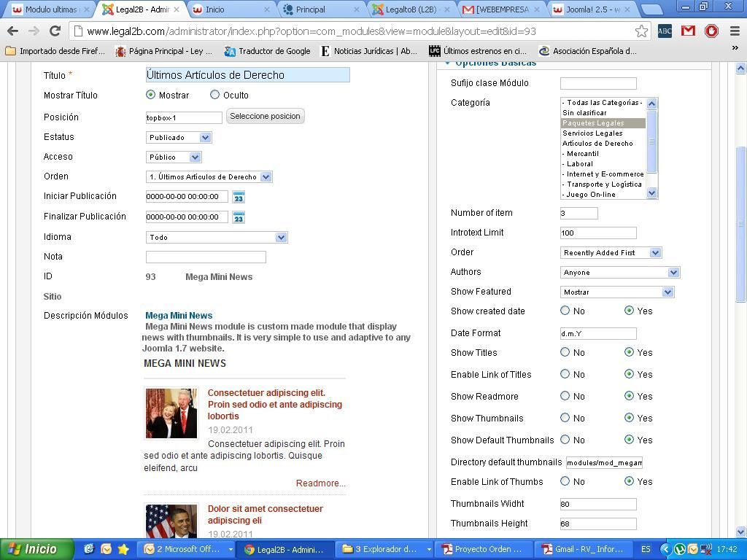Open the Show Featured Mostrar dropdown
747x560 pixels.
617,292
